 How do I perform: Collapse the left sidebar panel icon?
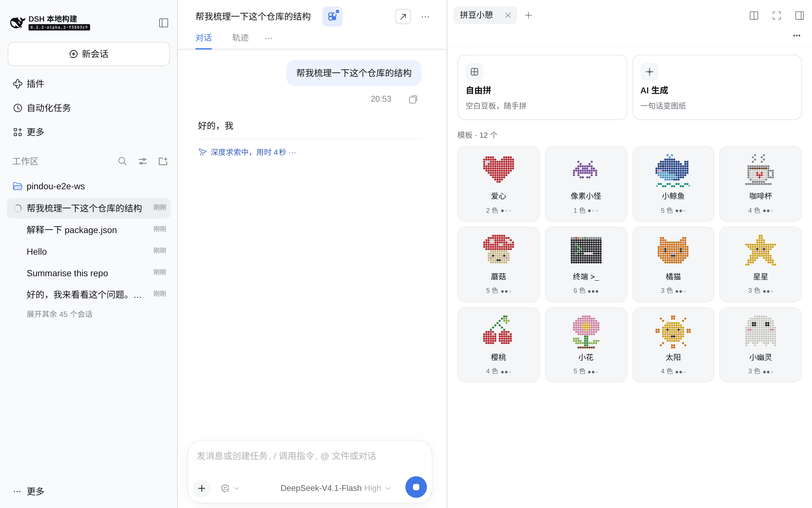pos(163,23)
